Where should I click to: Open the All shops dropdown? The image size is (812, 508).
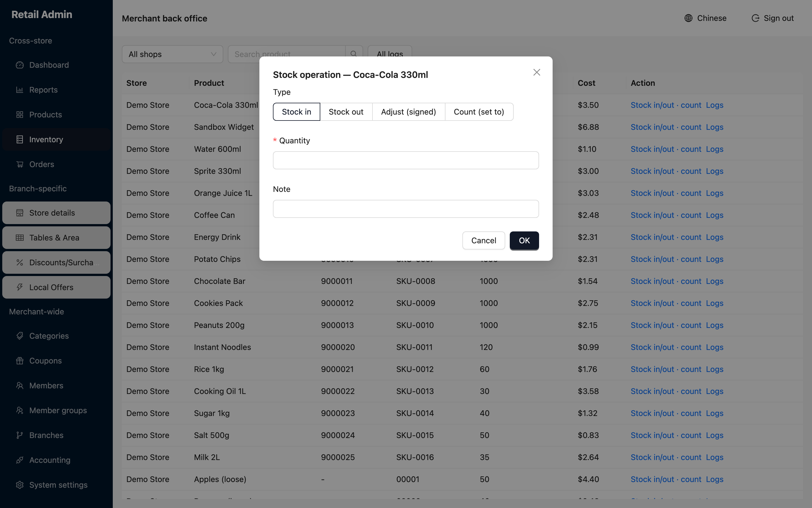(x=173, y=54)
